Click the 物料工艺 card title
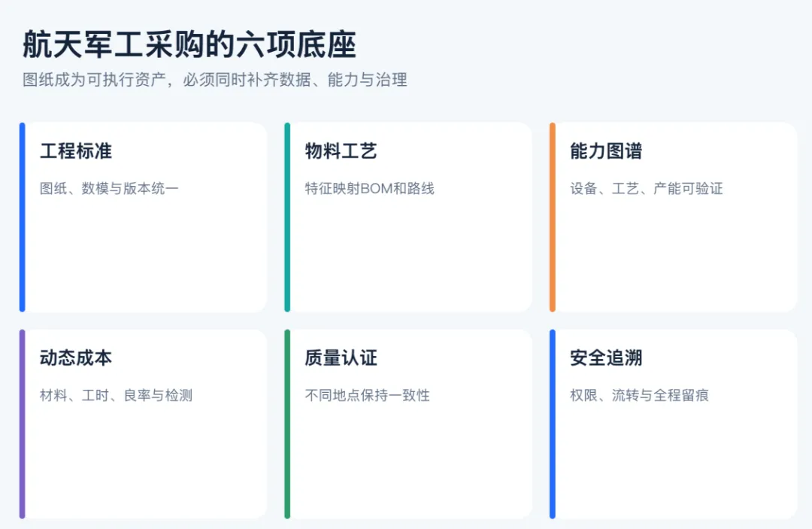 341,151
